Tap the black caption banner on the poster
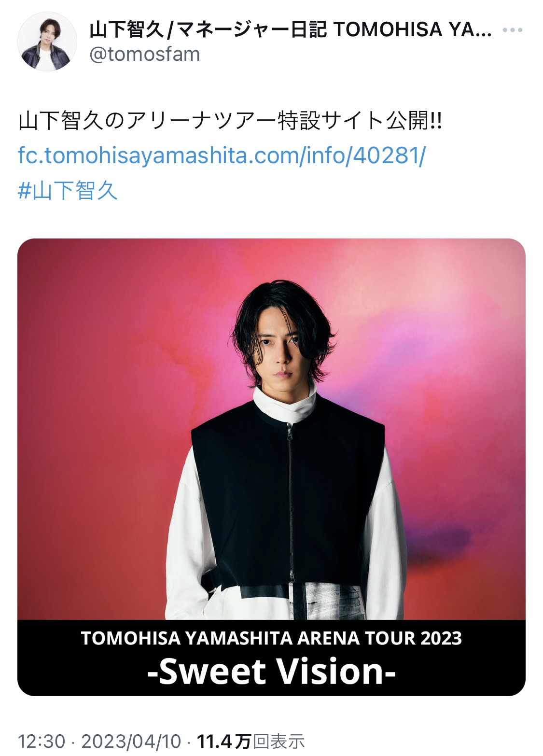This screenshot has height=756, width=543. [x=271, y=658]
